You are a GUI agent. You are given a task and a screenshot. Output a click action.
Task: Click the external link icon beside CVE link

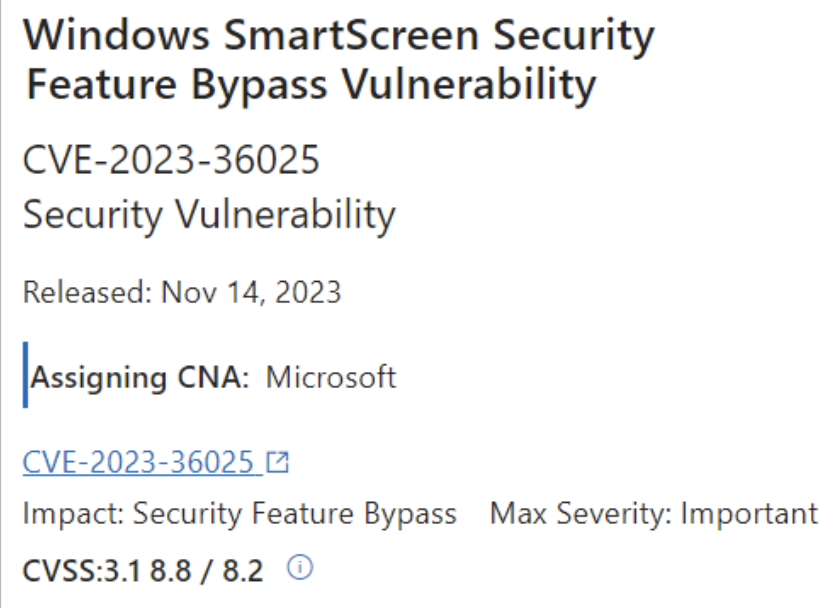(x=278, y=462)
